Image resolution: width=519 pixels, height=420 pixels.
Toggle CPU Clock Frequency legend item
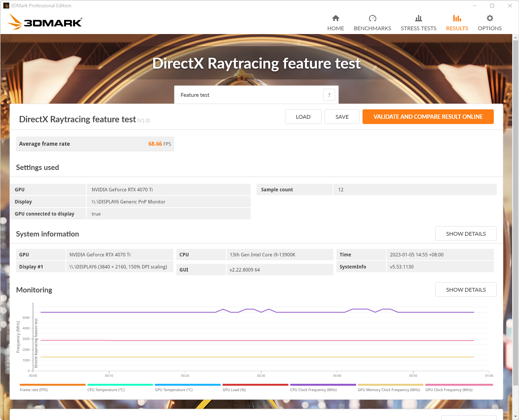tap(323, 388)
